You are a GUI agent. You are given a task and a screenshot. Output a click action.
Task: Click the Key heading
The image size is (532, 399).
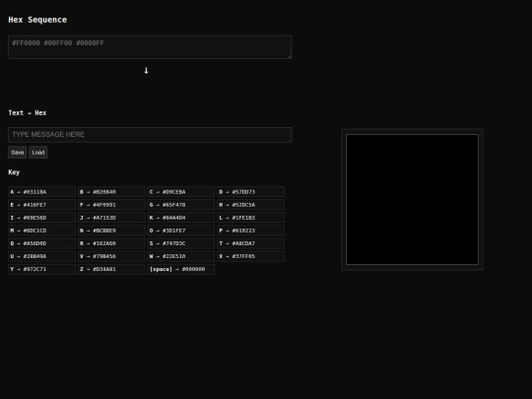click(x=14, y=172)
